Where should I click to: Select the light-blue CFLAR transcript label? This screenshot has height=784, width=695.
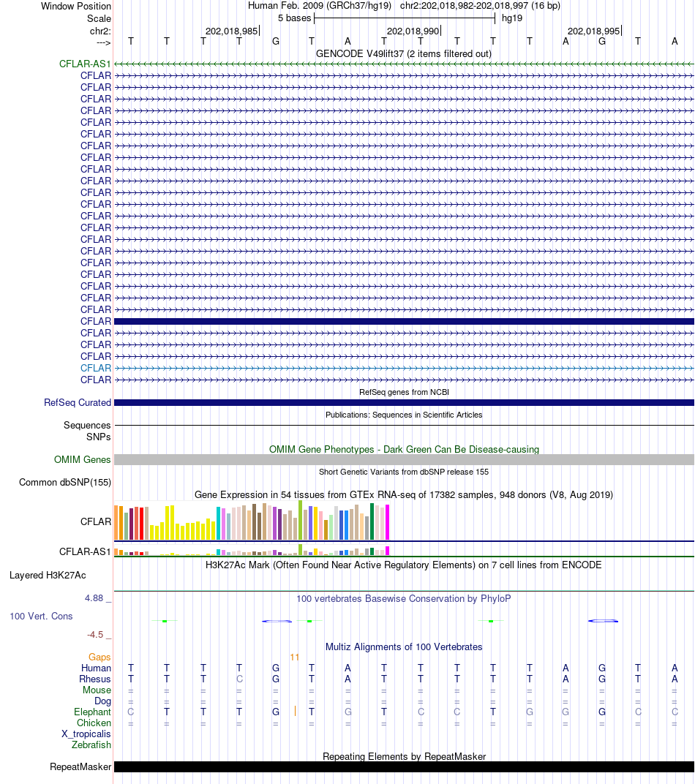coord(96,368)
